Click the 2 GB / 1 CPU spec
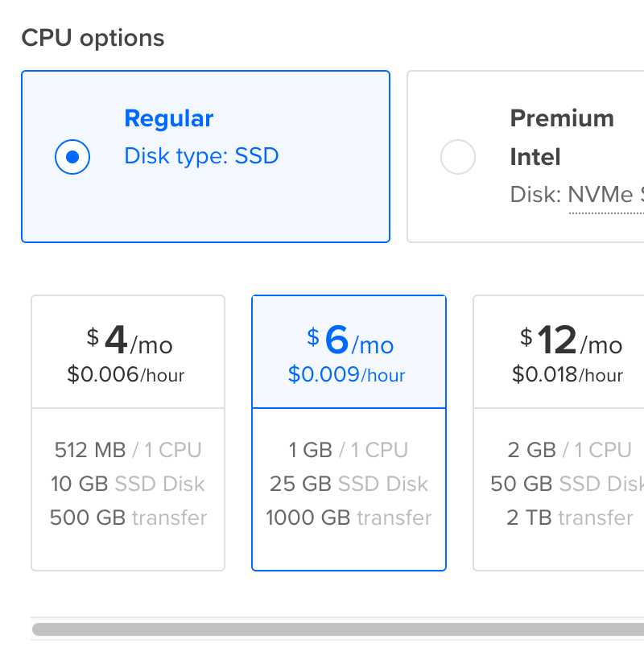The width and height of the screenshot is (644, 660). click(x=569, y=450)
